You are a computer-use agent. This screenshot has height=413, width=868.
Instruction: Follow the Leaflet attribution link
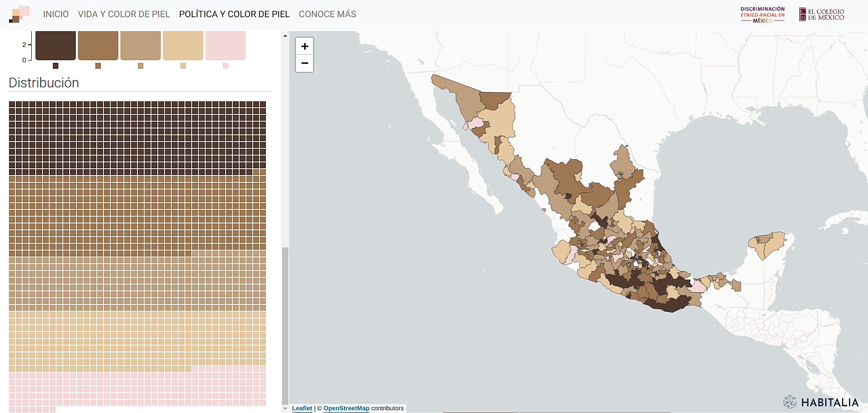tap(302, 408)
